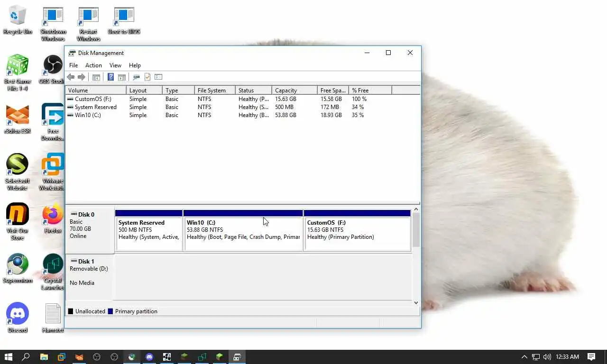This screenshot has height=364, width=607.
Task: Select the Crystal Launcher desktop shortcut
Action: coord(53,272)
